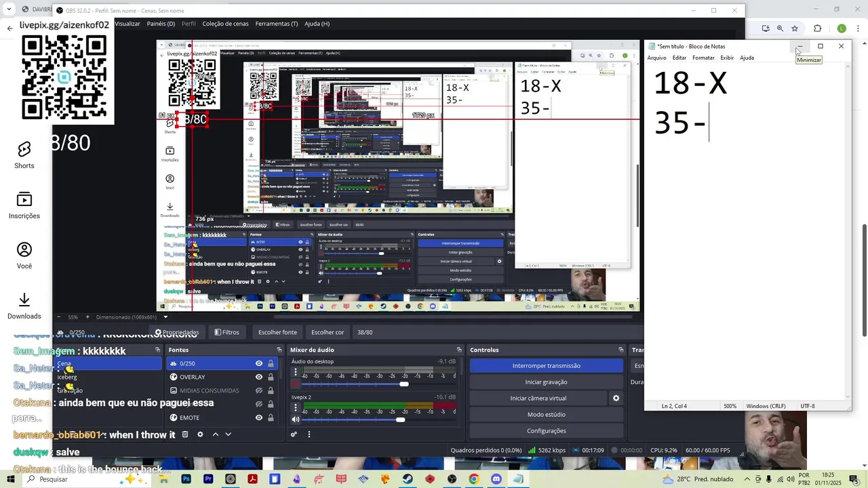Viewport: 868px width, 488px height.
Task: Open Discord from the taskbar
Action: click(496, 479)
